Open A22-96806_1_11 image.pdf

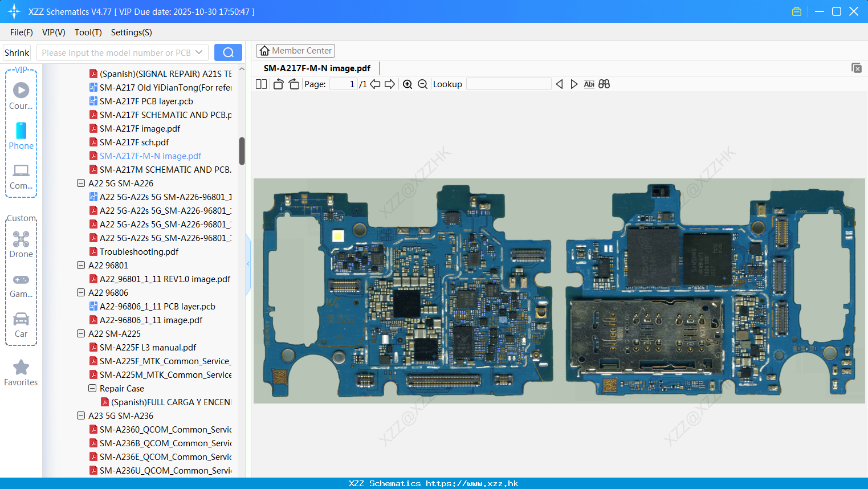[151, 320]
